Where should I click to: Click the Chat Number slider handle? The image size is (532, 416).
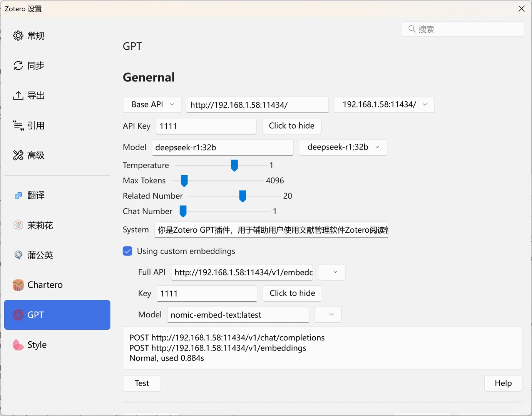183,211
